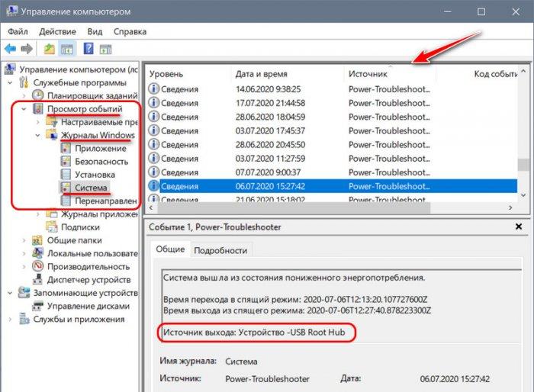534x392 pixels.
Task: Open the Справка menu
Action: pyautogui.click(x=130, y=32)
